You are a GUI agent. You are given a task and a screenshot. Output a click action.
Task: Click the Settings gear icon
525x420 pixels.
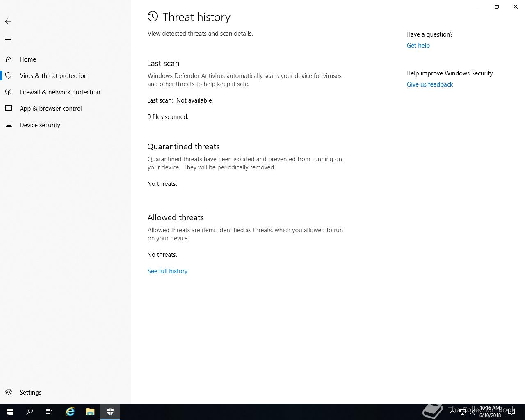[x=9, y=393]
